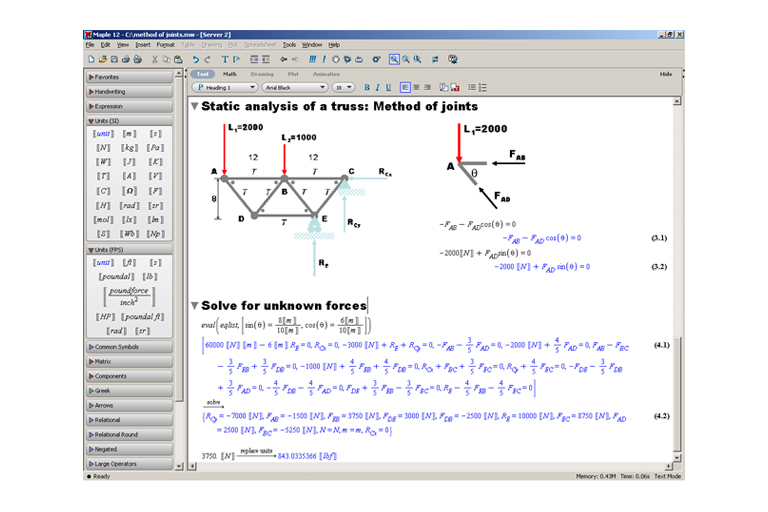
Task: Toggle bold formatting B
Action: 367,87
